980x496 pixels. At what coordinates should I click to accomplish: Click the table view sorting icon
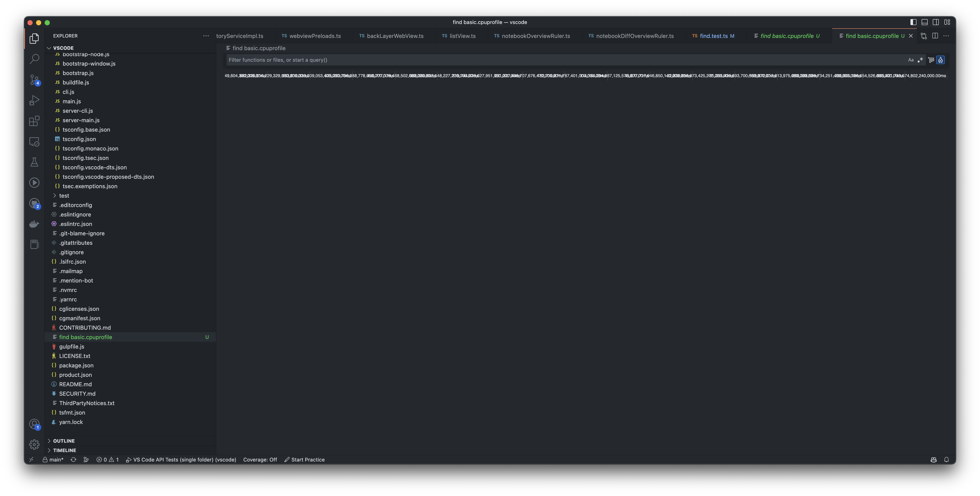pos(931,60)
